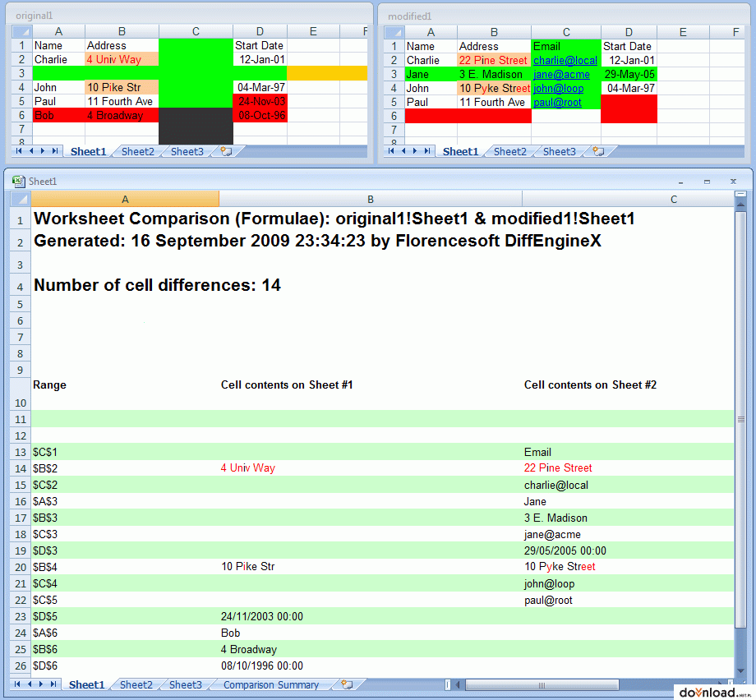756x700 pixels.
Task: Select column A header in comparison window
Action: tap(125, 199)
